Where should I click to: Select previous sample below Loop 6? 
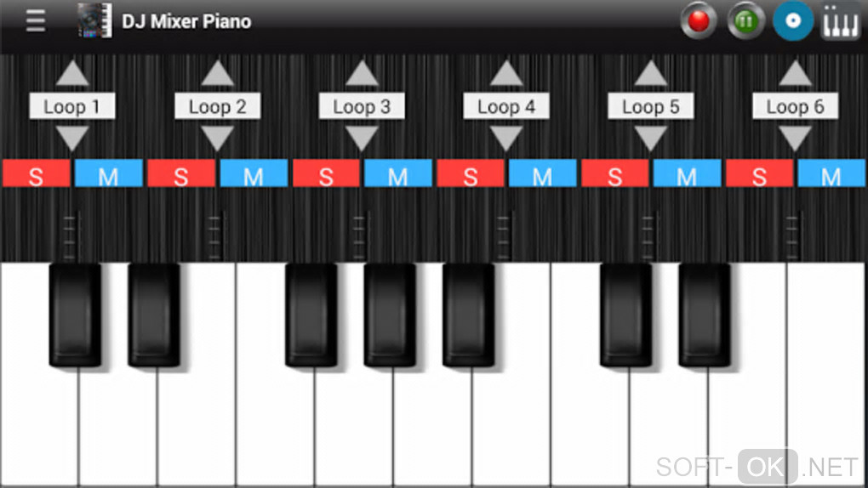[795, 139]
